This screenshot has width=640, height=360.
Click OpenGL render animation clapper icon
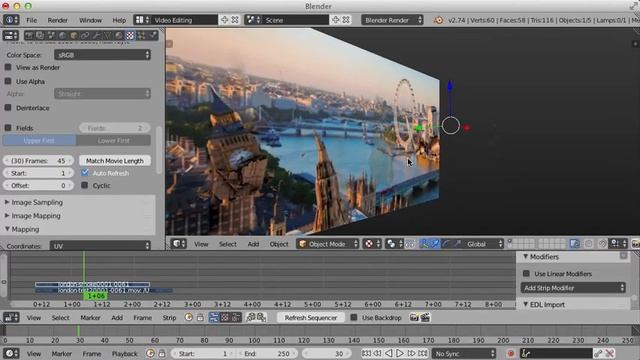coord(425,318)
